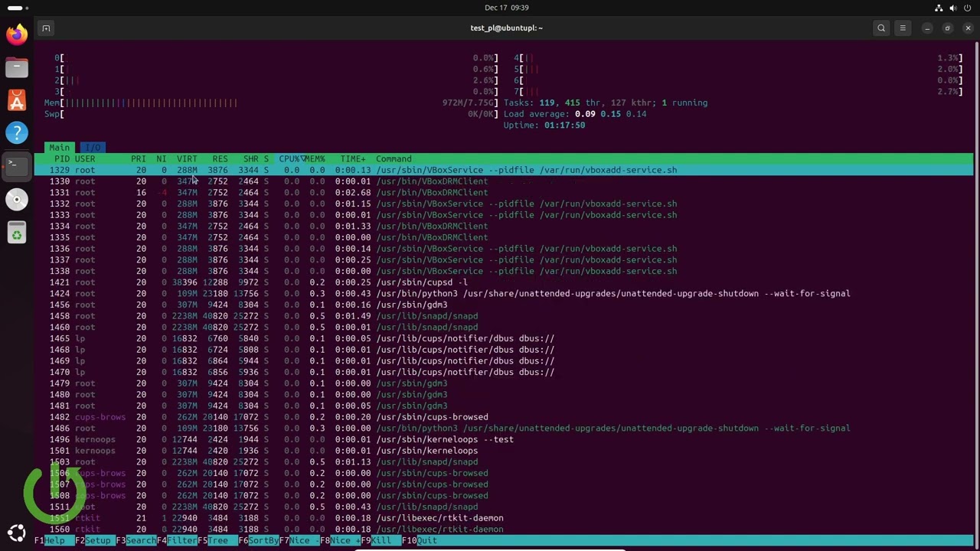Viewport: 980px width, 551px height.
Task: Click the Mem usage bar meter
Action: tap(271, 103)
